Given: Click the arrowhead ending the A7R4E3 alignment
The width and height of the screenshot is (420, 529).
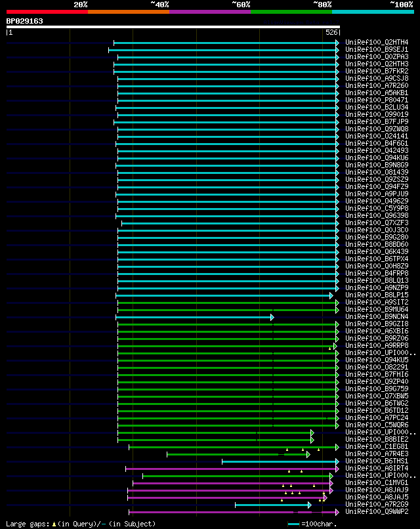Looking at the screenshot, I should pyautogui.click(x=308, y=455).
